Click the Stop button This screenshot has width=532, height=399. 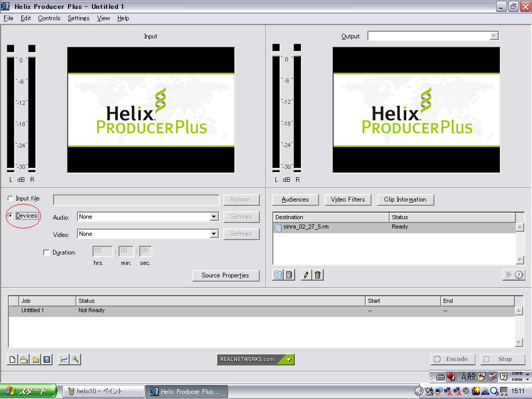[x=502, y=360]
